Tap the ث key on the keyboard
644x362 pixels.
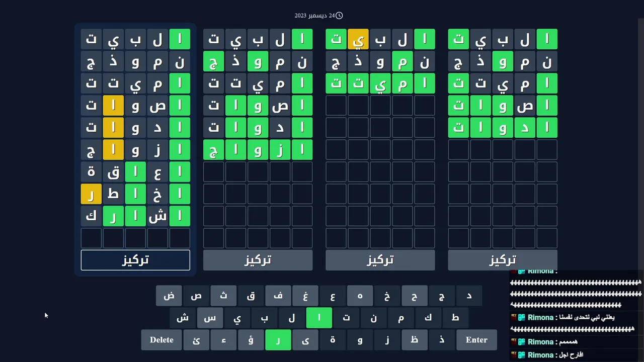(223, 296)
